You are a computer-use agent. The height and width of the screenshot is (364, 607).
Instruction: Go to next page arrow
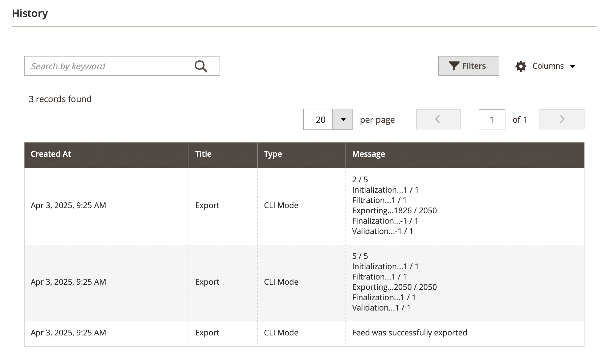562,119
